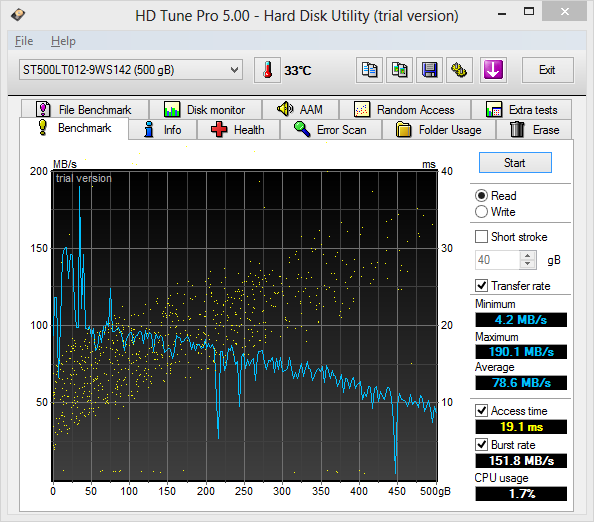This screenshot has width=594, height=522.
Task: Open the Help menu
Action: click(x=63, y=41)
